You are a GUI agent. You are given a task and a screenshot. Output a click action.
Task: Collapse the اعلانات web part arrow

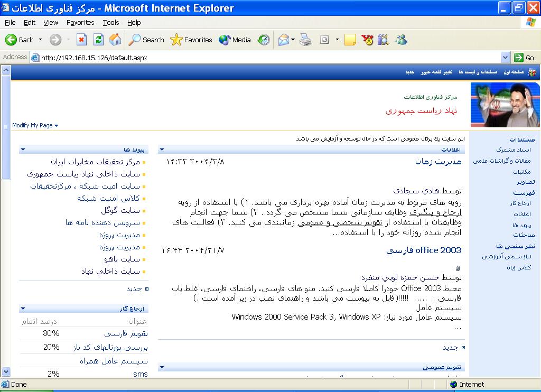(x=162, y=150)
